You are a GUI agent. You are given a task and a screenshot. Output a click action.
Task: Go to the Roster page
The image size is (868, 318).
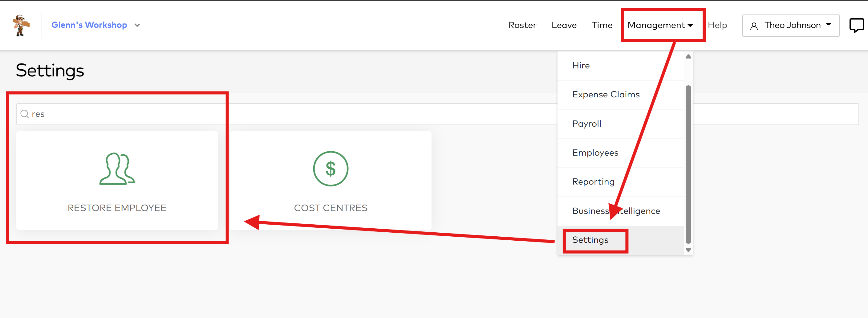[522, 25]
